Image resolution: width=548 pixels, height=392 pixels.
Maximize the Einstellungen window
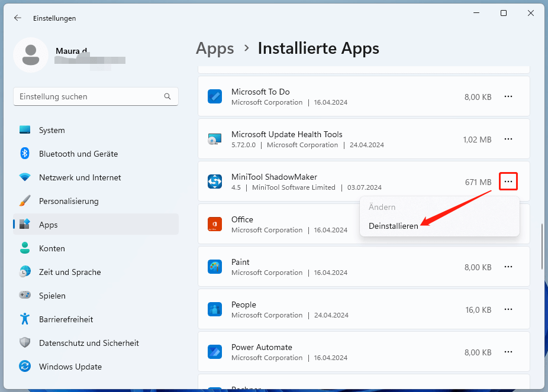point(503,13)
